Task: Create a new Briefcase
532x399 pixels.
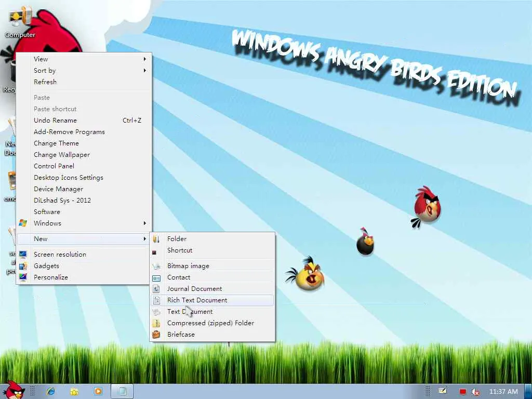Action: click(x=212, y=335)
